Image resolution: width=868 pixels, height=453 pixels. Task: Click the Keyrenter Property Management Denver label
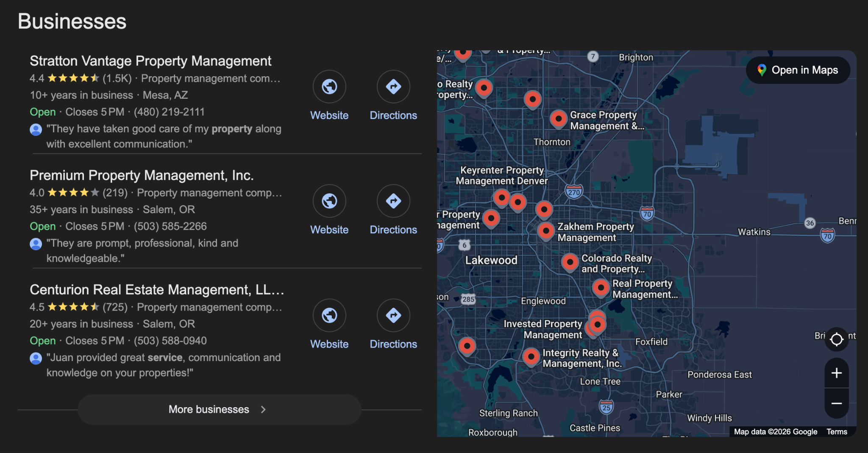502,175
